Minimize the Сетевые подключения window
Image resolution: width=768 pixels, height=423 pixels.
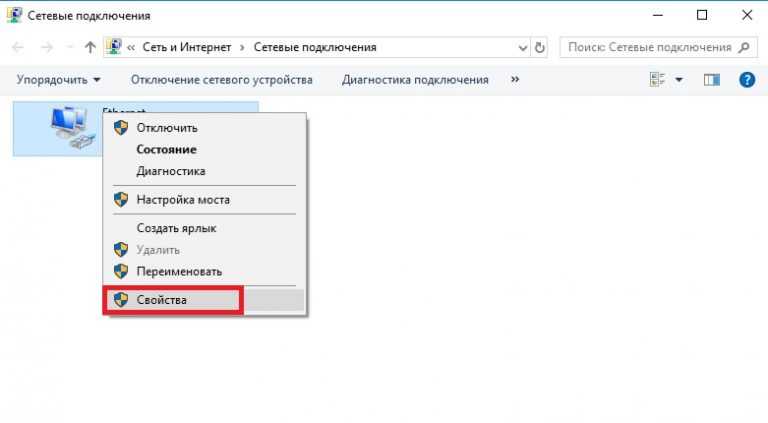pos(658,15)
